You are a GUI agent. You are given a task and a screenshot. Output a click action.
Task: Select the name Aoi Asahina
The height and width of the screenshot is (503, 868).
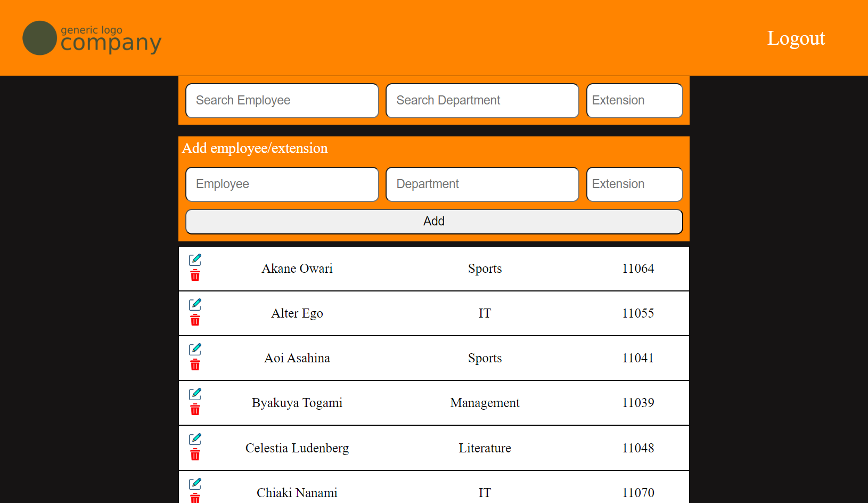pyautogui.click(x=297, y=358)
